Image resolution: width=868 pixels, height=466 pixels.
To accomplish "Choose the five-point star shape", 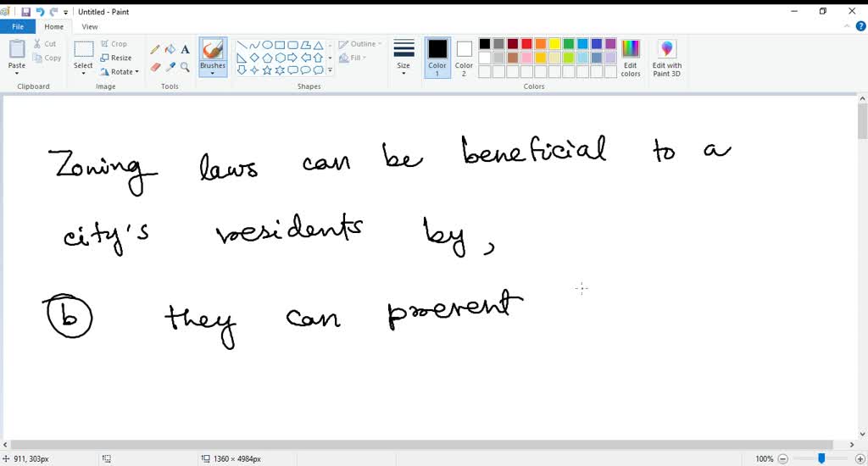I will 267,70.
